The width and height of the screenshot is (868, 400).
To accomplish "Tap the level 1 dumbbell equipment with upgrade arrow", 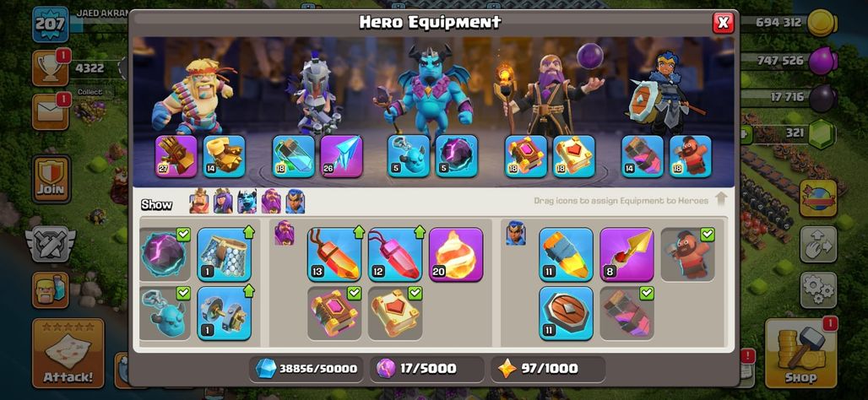I will pyautogui.click(x=225, y=313).
